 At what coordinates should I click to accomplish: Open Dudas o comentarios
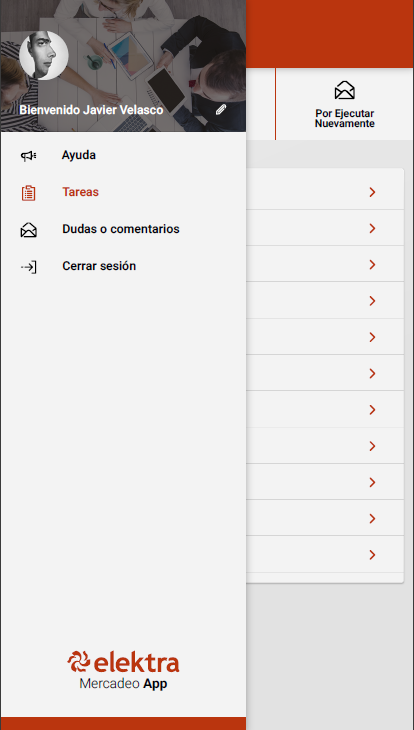click(123, 229)
